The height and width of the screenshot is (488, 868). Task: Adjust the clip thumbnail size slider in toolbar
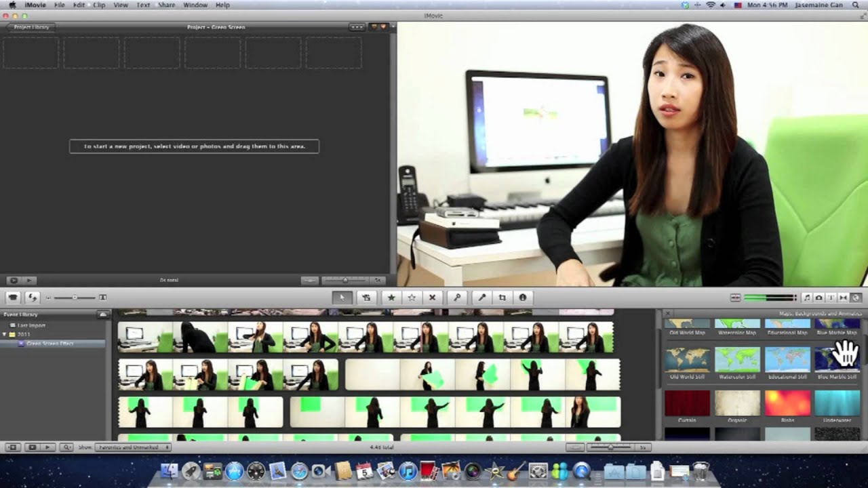(75, 298)
